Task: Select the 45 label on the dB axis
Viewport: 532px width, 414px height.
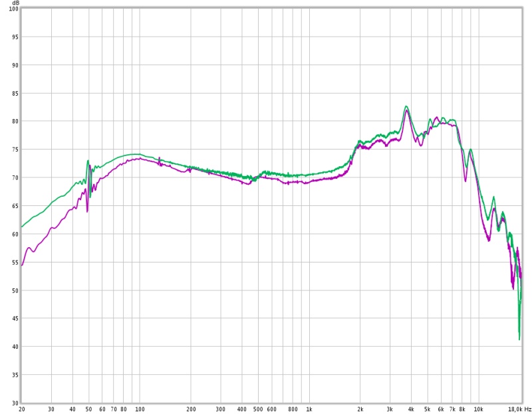Action: 14,318
